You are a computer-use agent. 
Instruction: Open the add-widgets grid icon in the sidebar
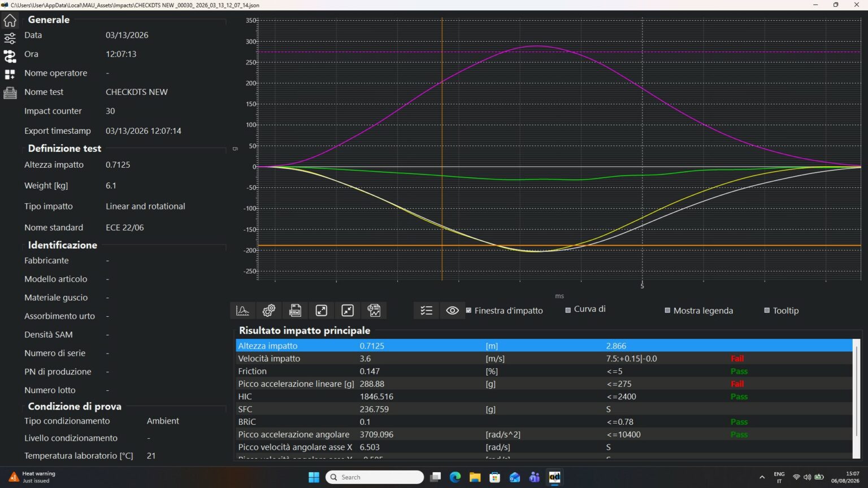click(x=10, y=75)
